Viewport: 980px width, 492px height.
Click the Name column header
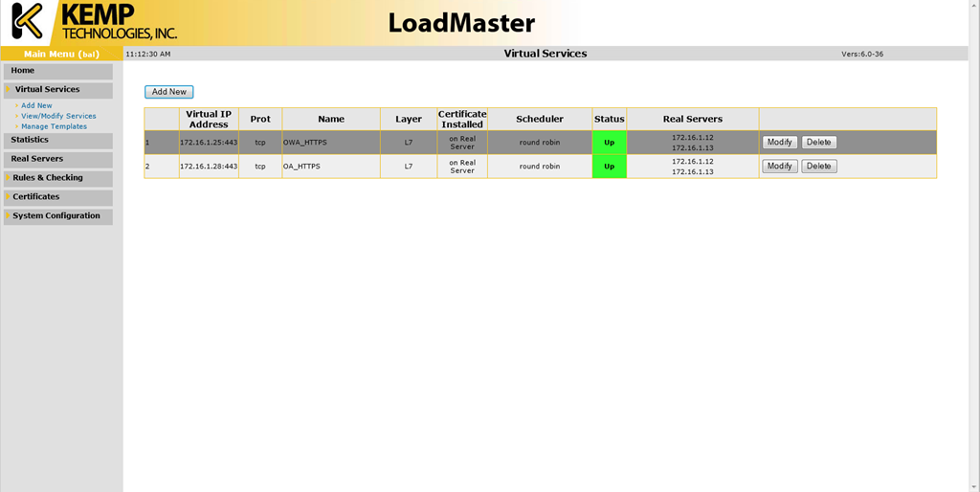[331, 119]
